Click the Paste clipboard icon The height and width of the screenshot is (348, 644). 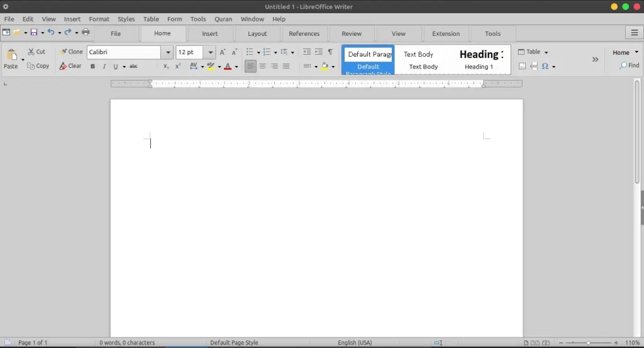click(11, 55)
